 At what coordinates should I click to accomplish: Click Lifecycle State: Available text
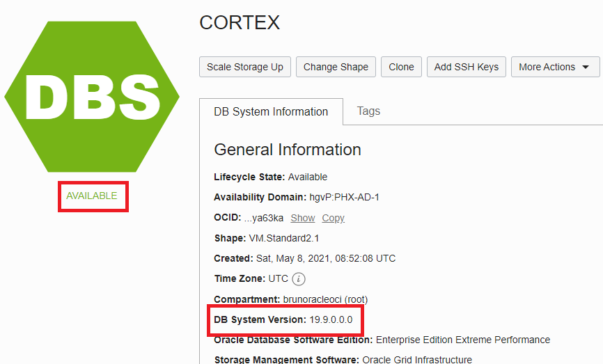(x=270, y=177)
